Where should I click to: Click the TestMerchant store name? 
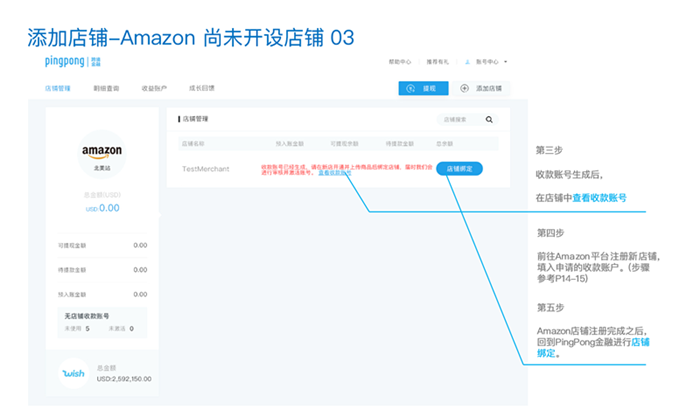tap(205, 169)
